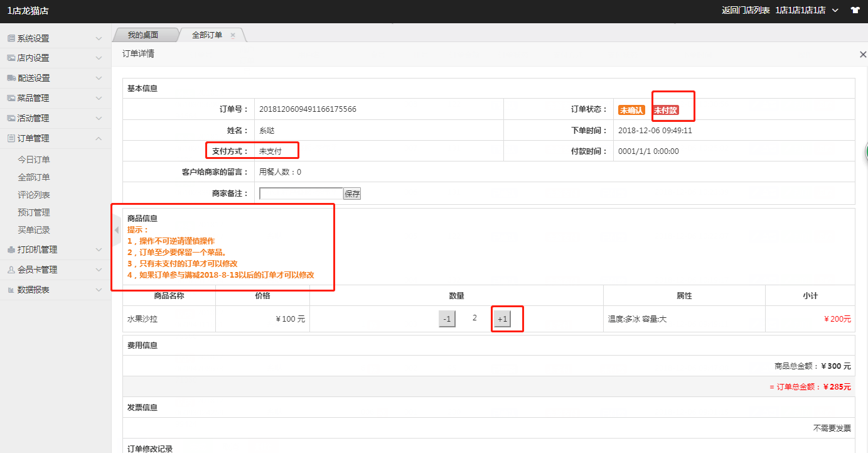This screenshot has width=868, height=453.
Task: Click 返回门店列表 link
Action: pos(746,10)
